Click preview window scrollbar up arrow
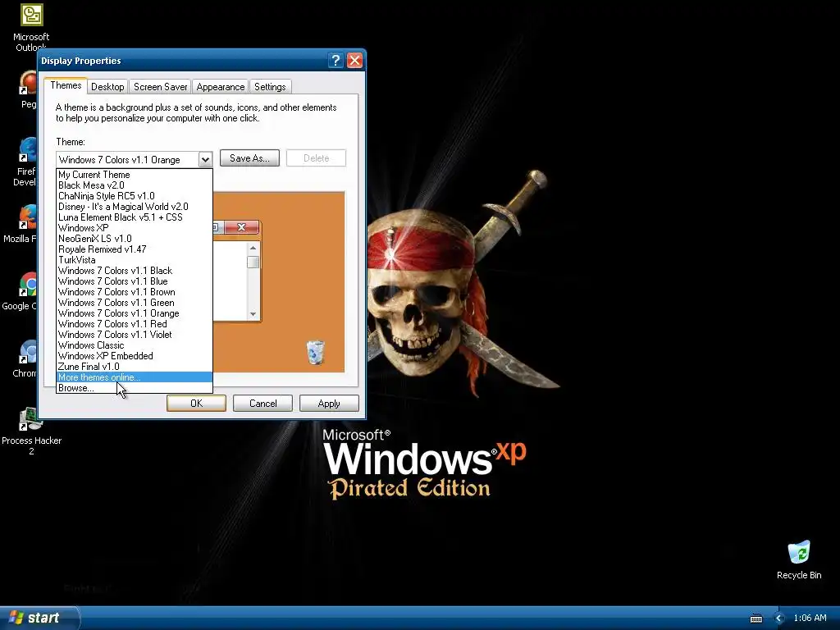This screenshot has height=630, width=840. tap(253, 248)
